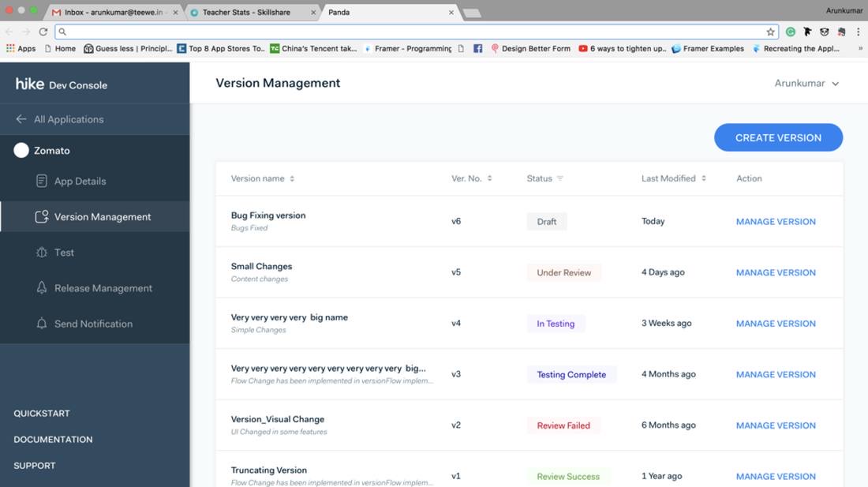Image resolution: width=868 pixels, height=487 pixels.
Task: Click the App Details document icon
Action: click(x=42, y=181)
